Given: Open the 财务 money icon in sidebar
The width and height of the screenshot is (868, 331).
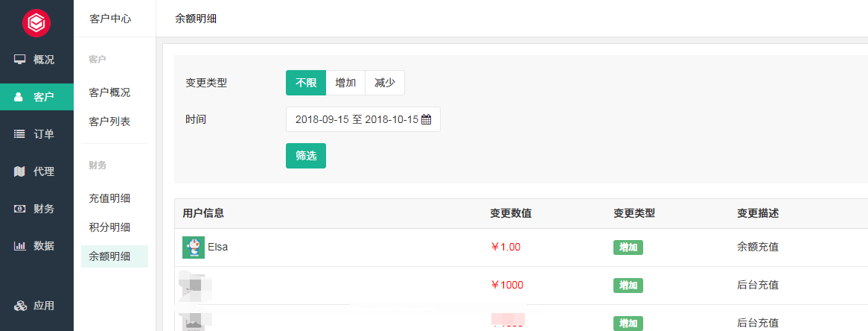Looking at the screenshot, I should coord(19,209).
